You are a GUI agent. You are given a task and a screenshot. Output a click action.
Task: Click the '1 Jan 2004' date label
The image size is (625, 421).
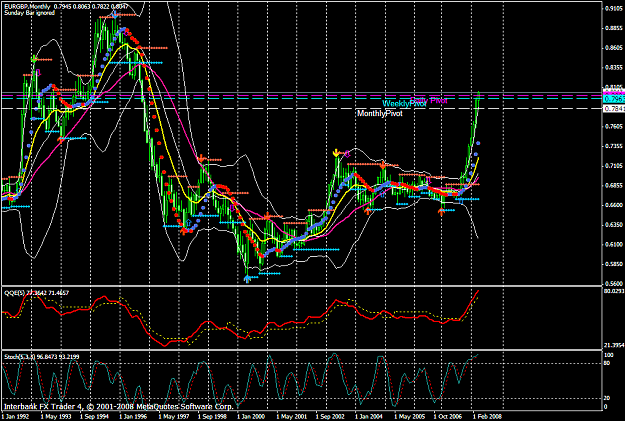click(369, 417)
